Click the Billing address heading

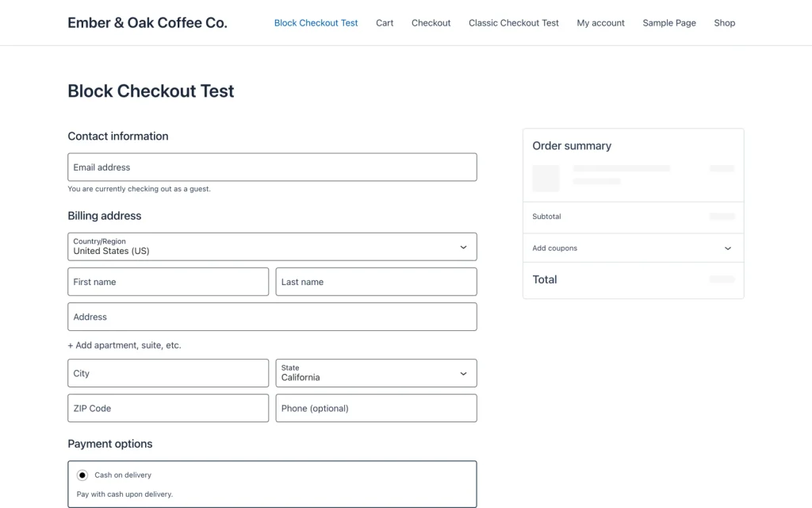[x=105, y=216]
